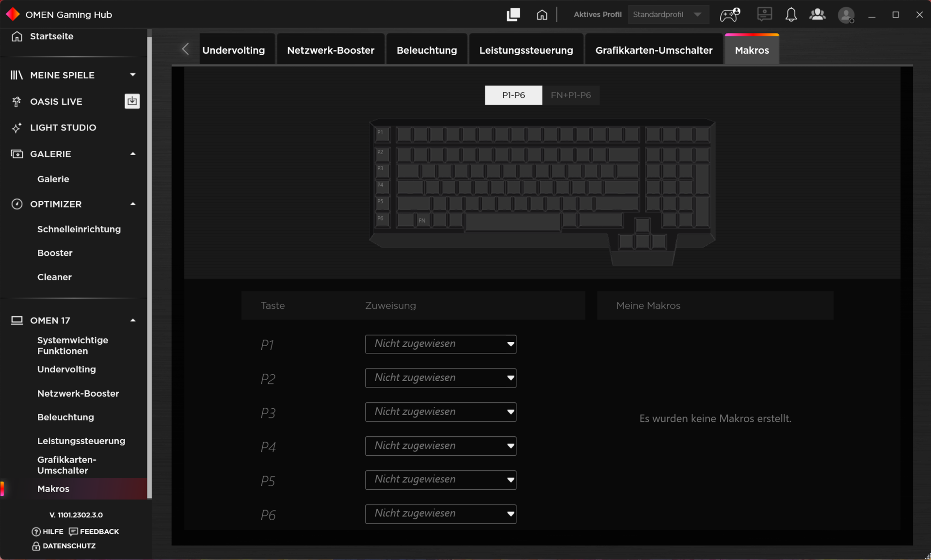The image size is (931, 560).
Task: Click the game controller icon
Action: point(729,15)
